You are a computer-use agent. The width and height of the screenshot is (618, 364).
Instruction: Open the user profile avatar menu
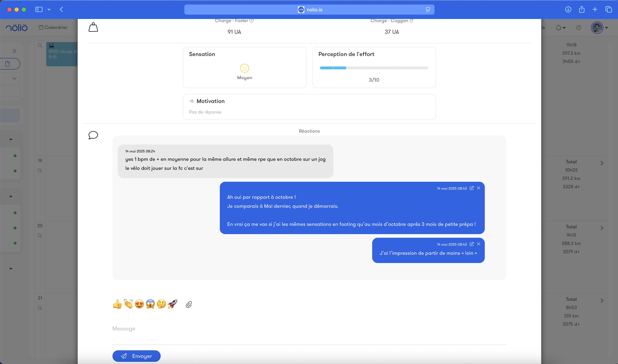597,27
